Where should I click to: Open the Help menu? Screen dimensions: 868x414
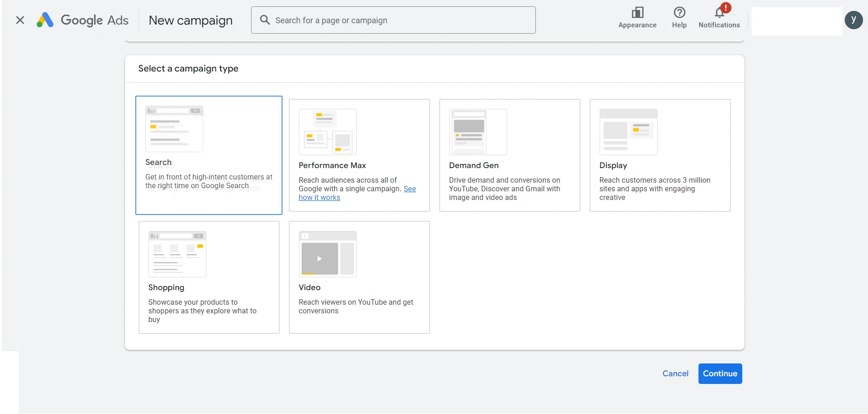pos(679,18)
